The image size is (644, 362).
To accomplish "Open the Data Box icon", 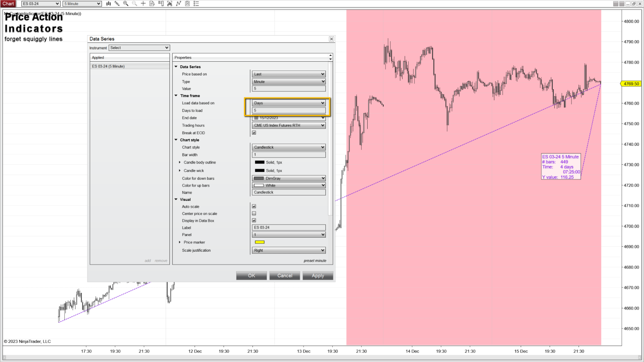I will pyautogui.click(x=152, y=4).
